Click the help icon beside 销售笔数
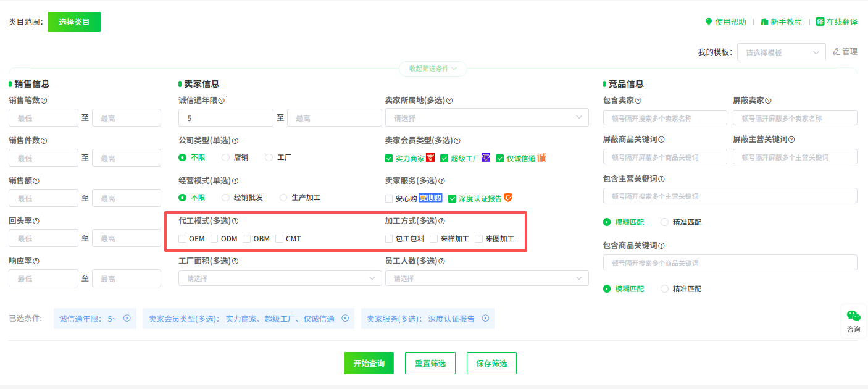 (44, 101)
